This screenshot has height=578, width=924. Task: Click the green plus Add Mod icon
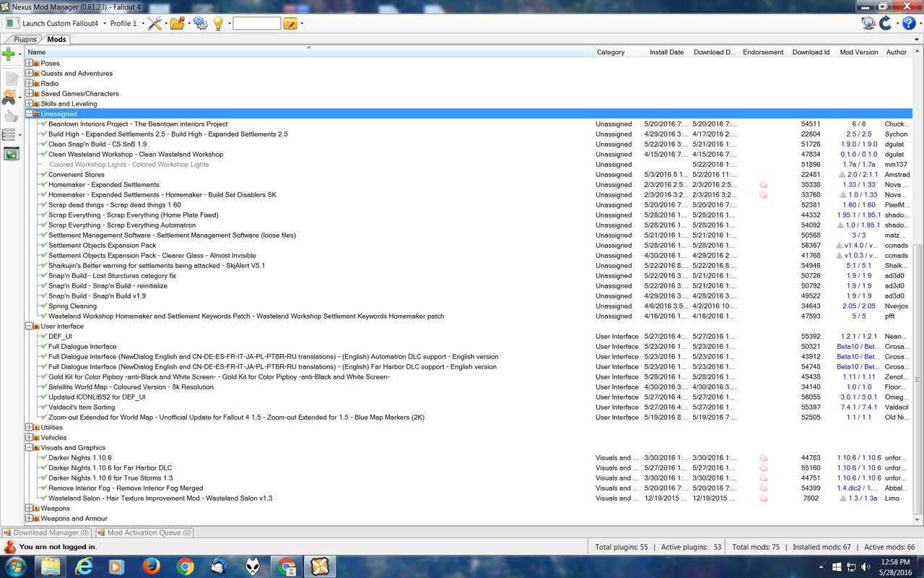9,54
